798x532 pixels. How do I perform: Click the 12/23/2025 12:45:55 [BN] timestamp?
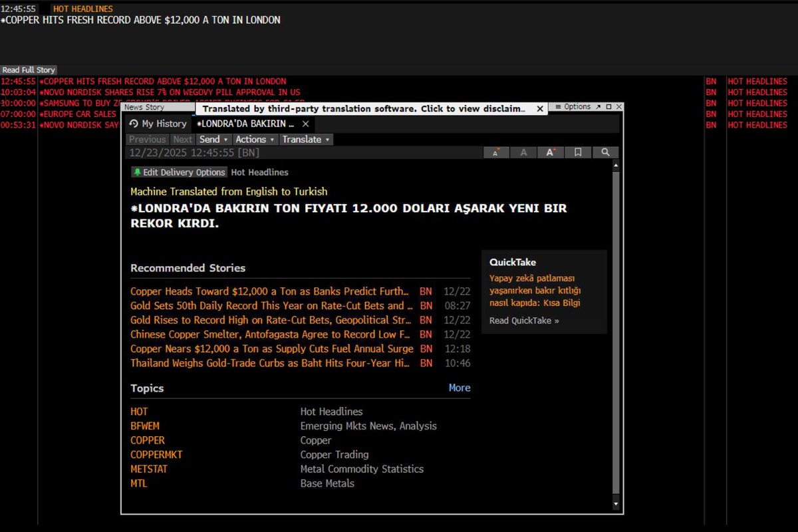coord(194,152)
